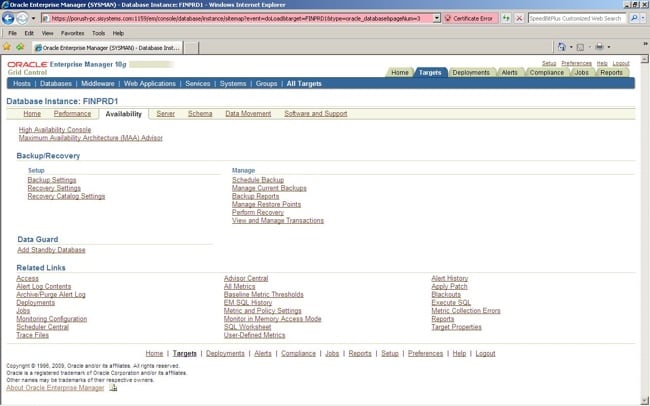Open the Performance database tab
The width and height of the screenshot is (650, 406).
tap(72, 114)
